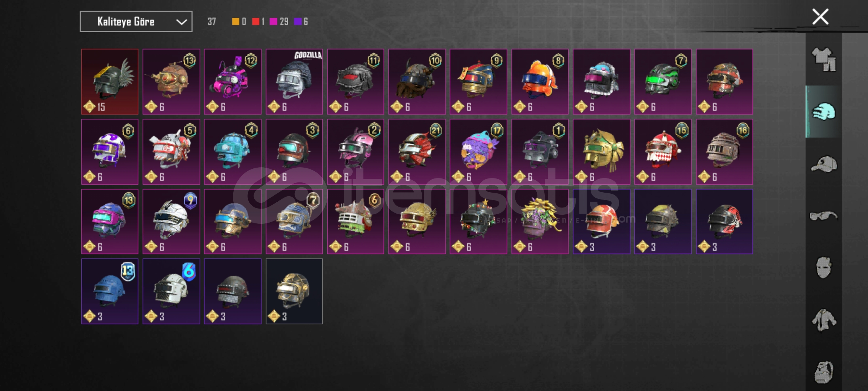Open the cap headwear category icon
The height and width of the screenshot is (391, 868).
824,164
